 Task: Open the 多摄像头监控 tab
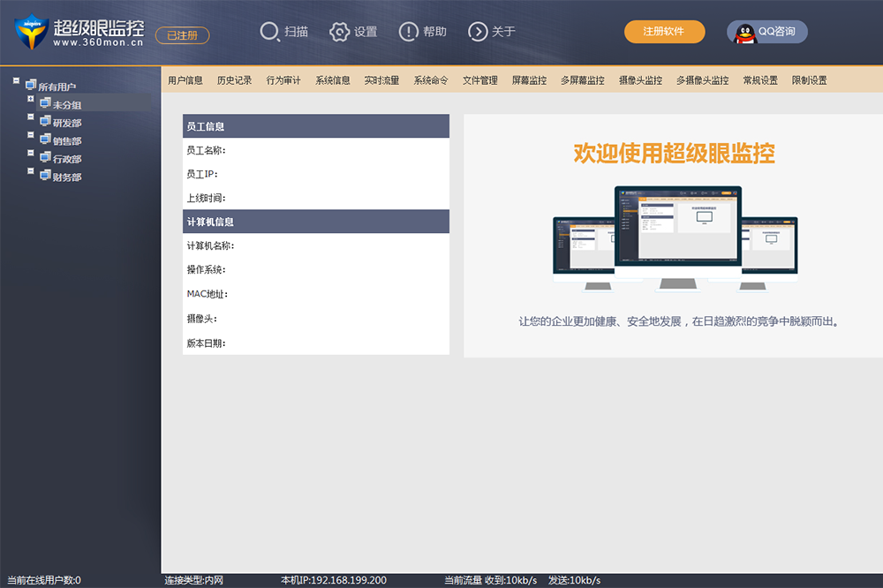click(702, 80)
